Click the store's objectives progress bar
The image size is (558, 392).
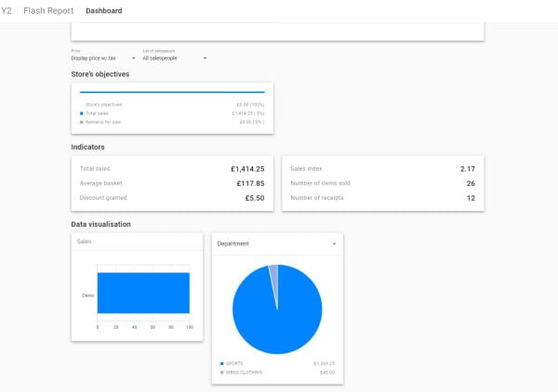(172, 92)
